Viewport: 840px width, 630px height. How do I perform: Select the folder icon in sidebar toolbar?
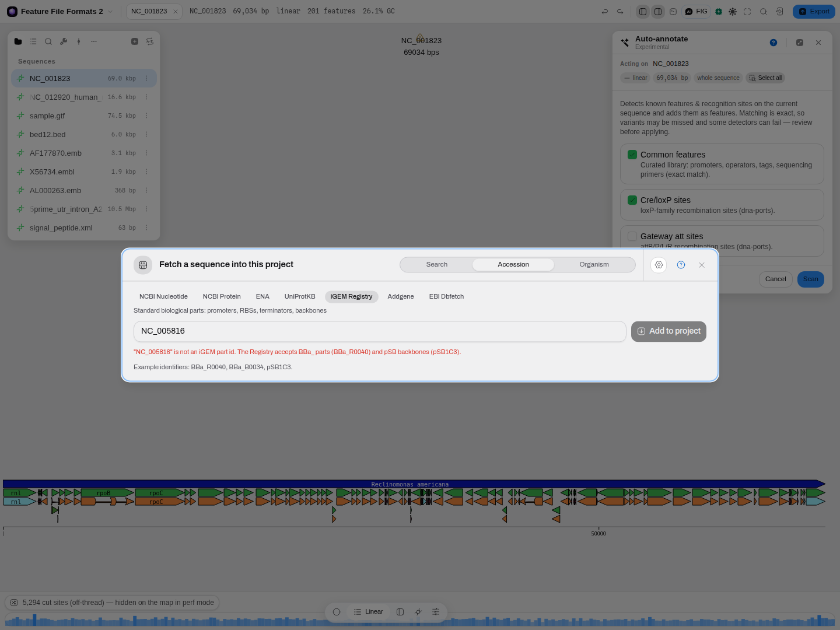(18, 41)
